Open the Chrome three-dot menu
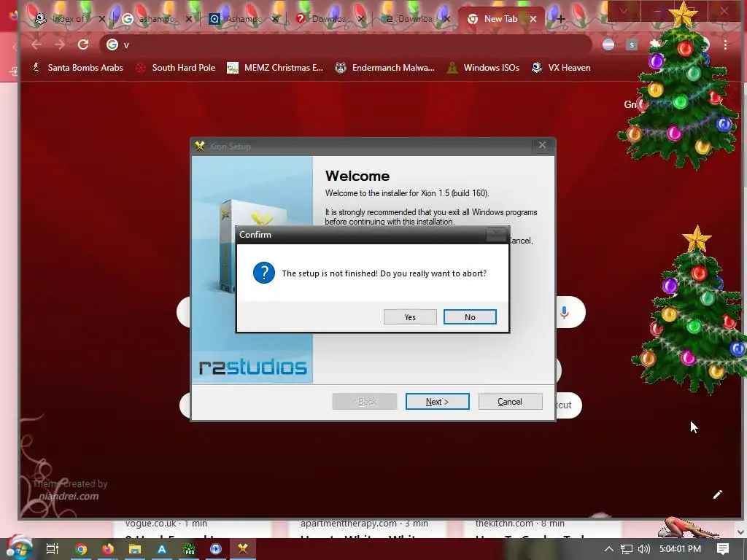This screenshot has width=747, height=560. click(725, 44)
